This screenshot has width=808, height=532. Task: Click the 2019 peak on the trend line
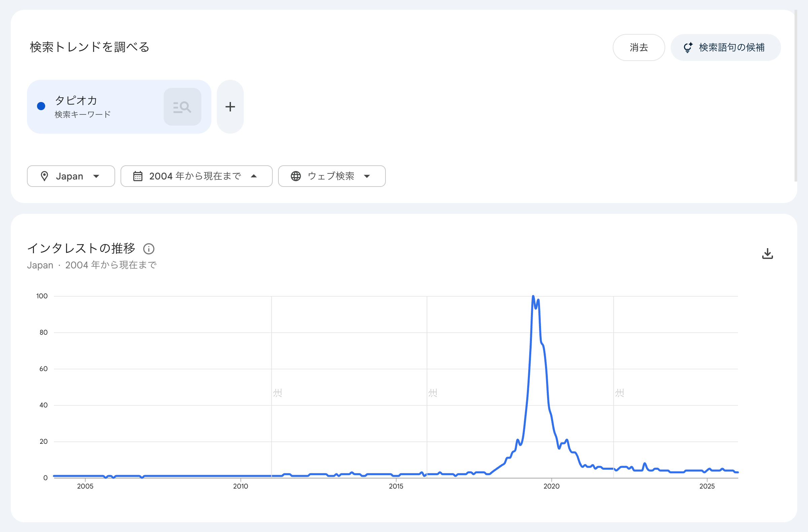tap(533, 297)
